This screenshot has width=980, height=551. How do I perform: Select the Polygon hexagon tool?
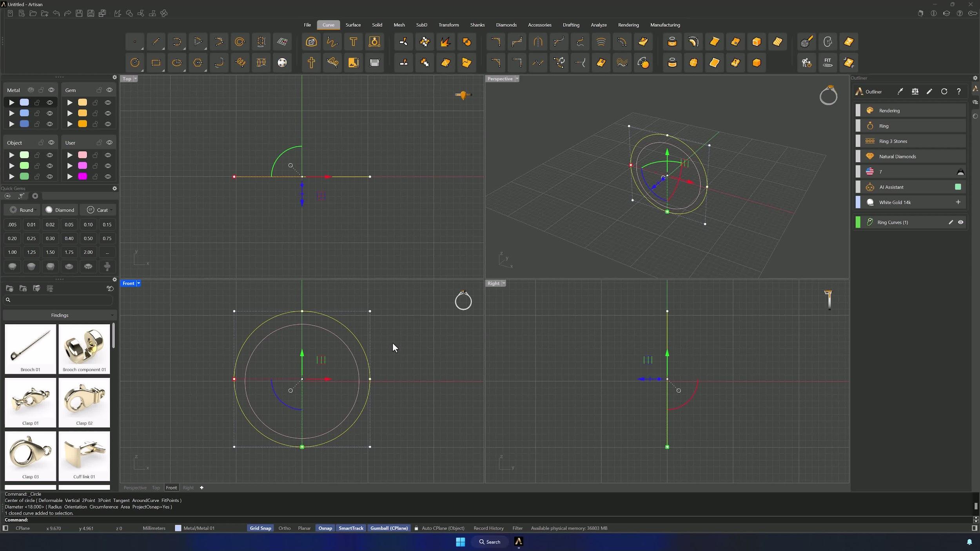tap(198, 63)
